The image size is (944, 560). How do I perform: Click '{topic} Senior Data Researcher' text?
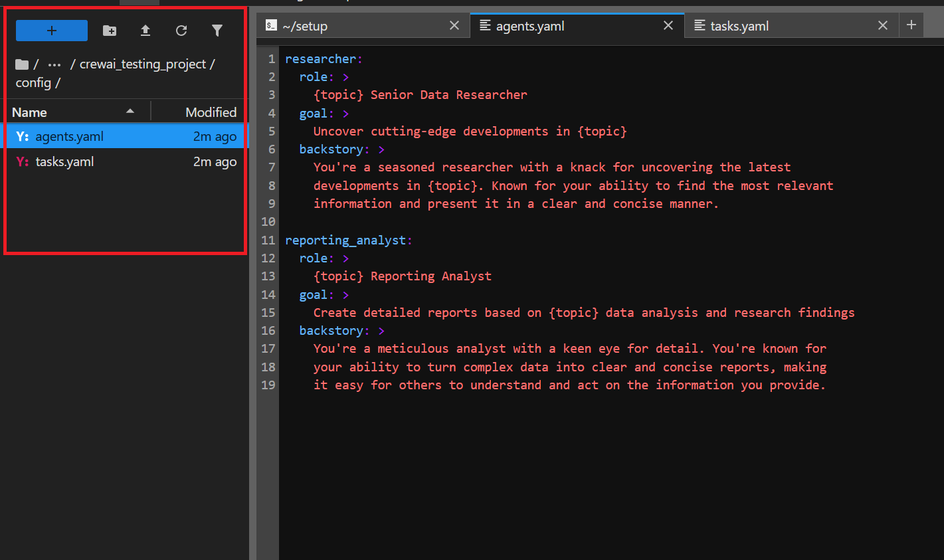[x=421, y=95]
